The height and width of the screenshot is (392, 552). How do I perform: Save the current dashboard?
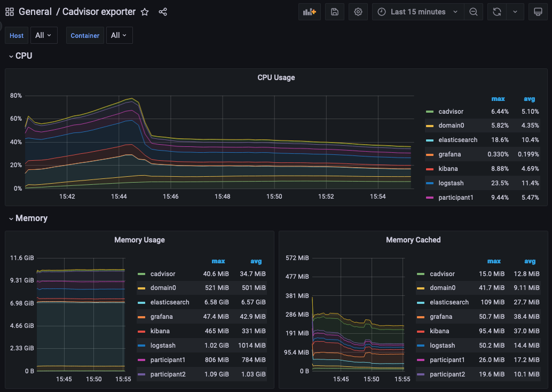click(334, 11)
